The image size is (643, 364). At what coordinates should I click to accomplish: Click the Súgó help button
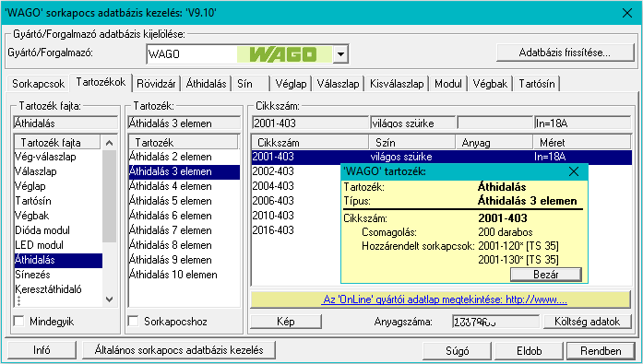point(457,351)
